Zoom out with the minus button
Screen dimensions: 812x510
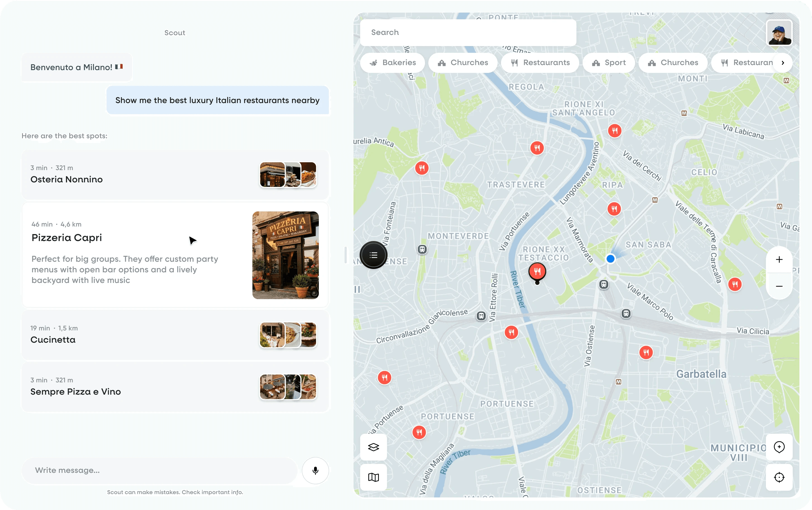click(779, 286)
